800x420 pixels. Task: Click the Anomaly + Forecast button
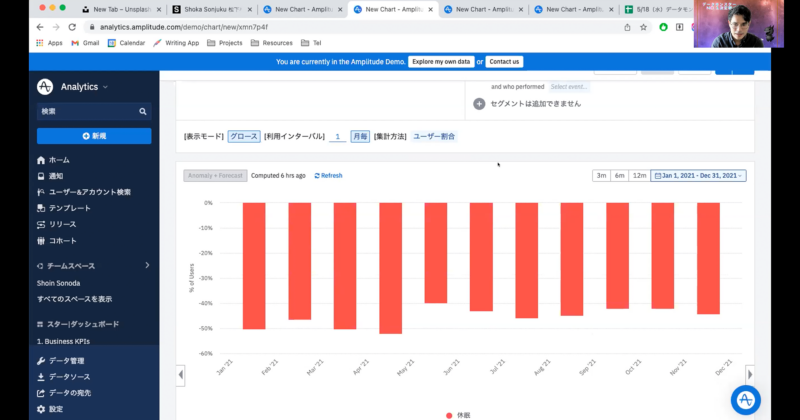(215, 176)
